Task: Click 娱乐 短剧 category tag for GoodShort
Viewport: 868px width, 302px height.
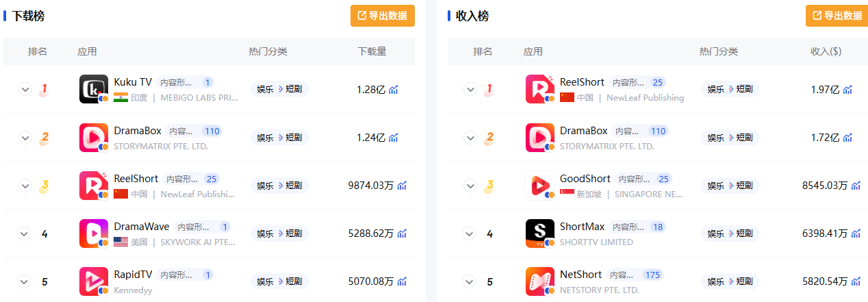Action: click(x=730, y=186)
